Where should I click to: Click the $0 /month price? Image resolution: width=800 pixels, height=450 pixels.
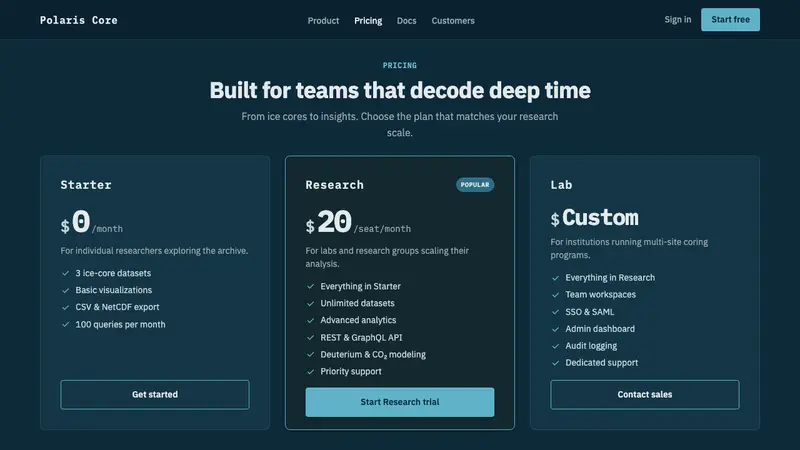tap(92, 223)
